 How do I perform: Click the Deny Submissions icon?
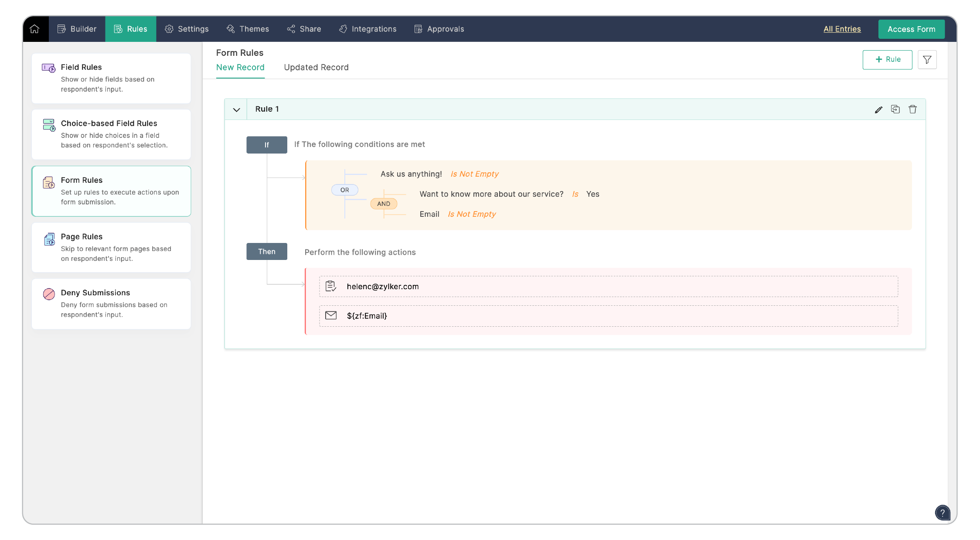point(49,294)
